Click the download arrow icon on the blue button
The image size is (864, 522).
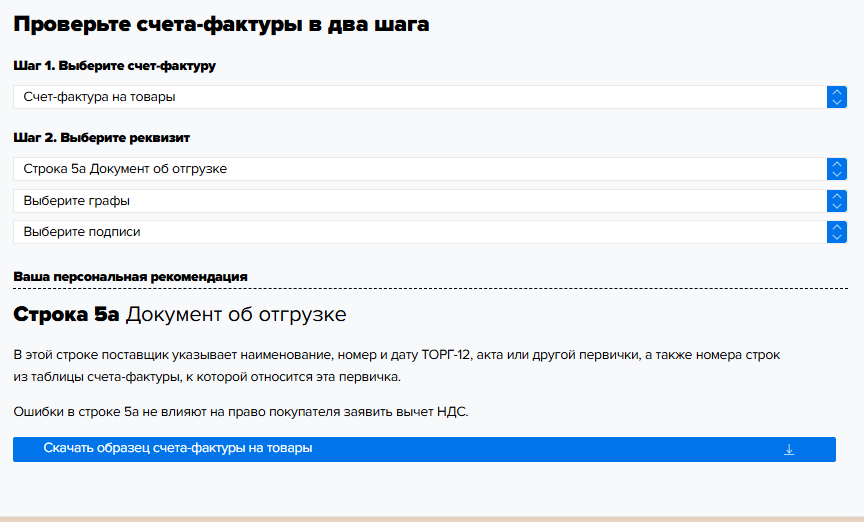788,450
